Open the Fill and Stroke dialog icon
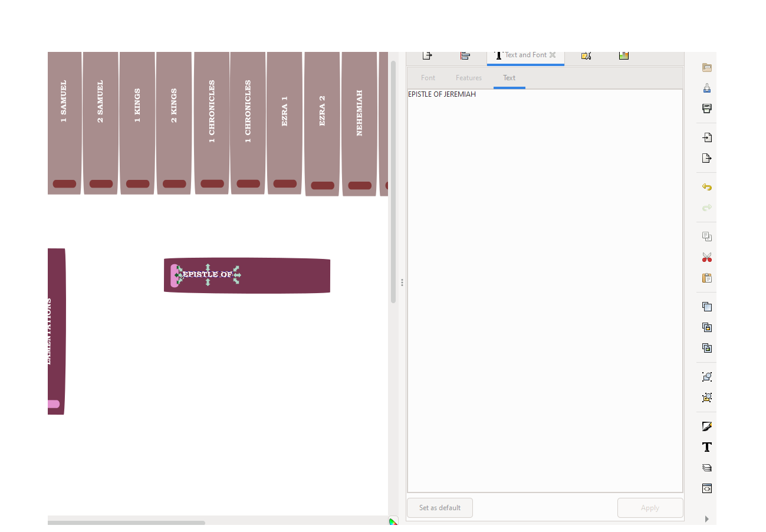 (x=706, y=426)
